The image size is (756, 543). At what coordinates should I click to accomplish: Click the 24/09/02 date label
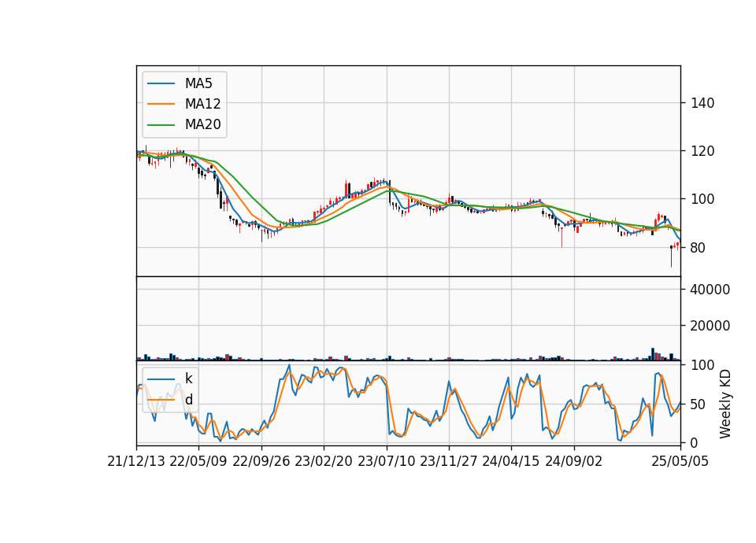pyautogui.click(x=574, y=461)
